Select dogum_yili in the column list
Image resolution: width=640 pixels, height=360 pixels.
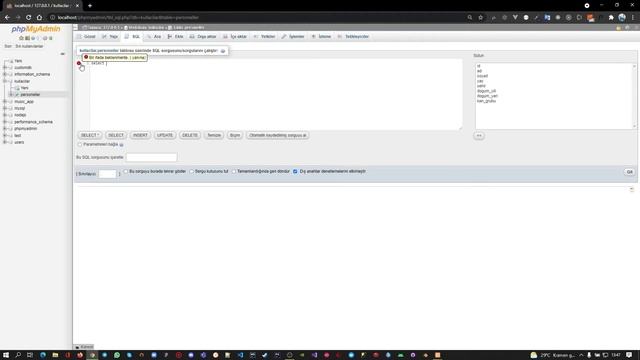(x=486, y=91)
